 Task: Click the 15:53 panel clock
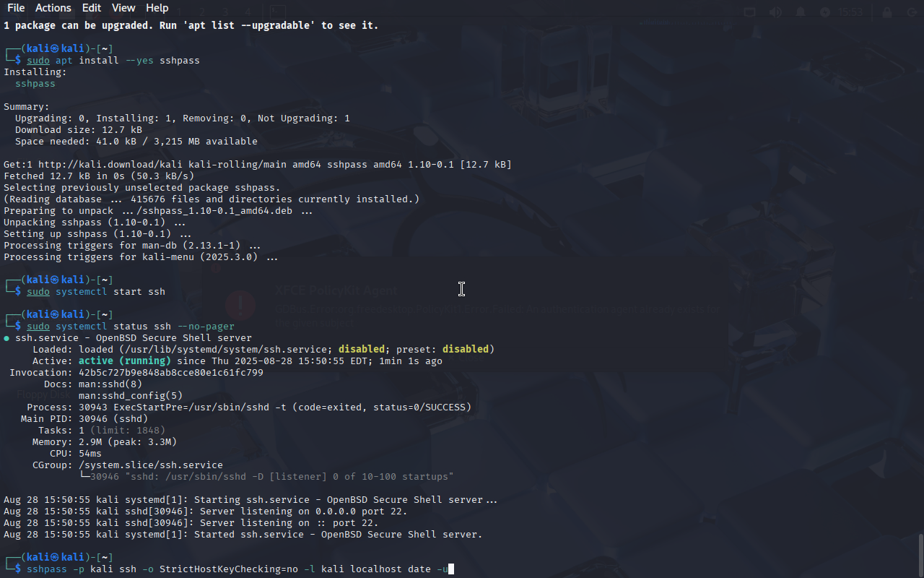[x=852, y=12]
